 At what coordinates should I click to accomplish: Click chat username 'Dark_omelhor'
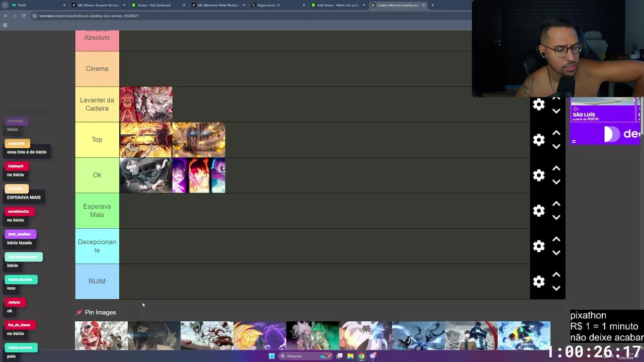(20, 234)
